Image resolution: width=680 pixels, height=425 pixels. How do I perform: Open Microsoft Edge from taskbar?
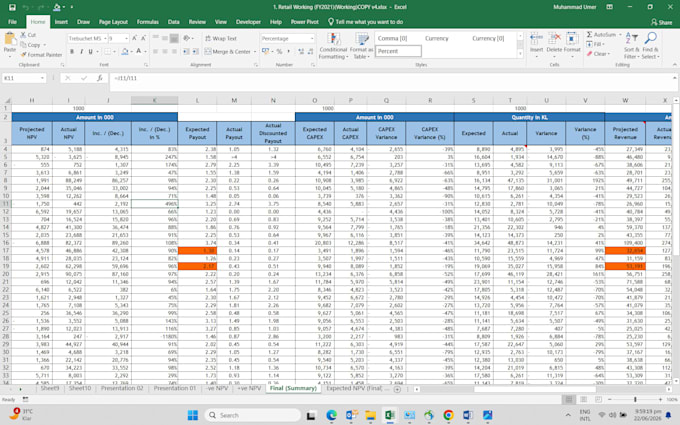[x=331, y=415]
